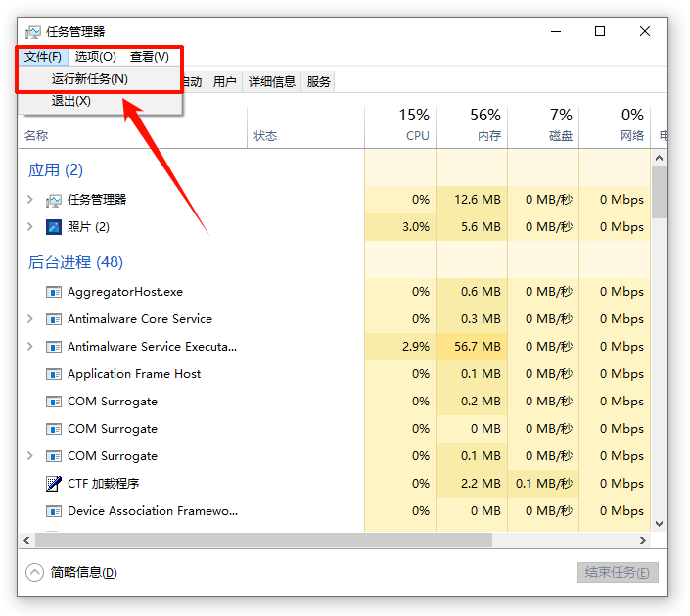Image resolution: width=690 pixels, height=616 pixels.
Task: Click the 任务管理器 app row icon
Action: click(x=54, y=201)
